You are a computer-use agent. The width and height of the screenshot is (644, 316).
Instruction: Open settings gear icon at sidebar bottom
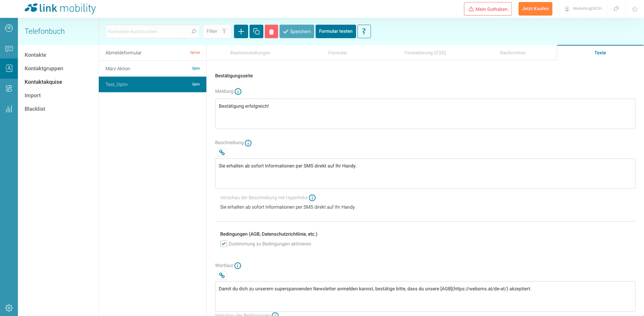9,308
